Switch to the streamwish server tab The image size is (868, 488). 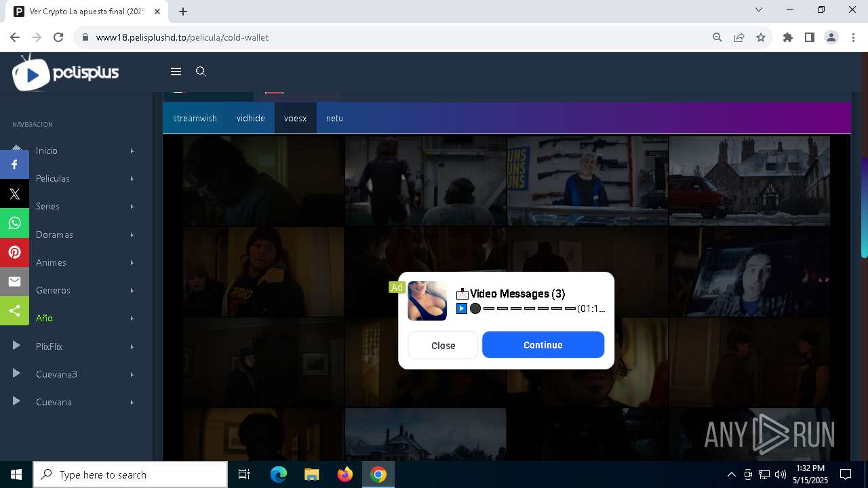[x=195, y=118]
